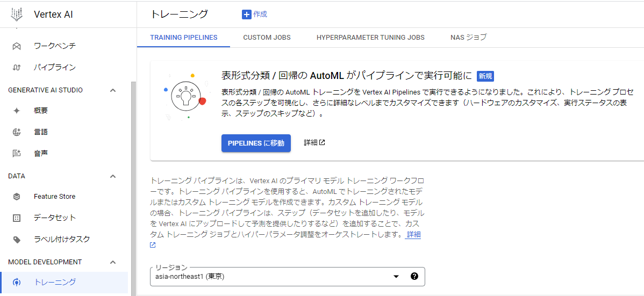644x296 pixels.
Task: Collapse the DATA section chevron
Action: [113, 176]
